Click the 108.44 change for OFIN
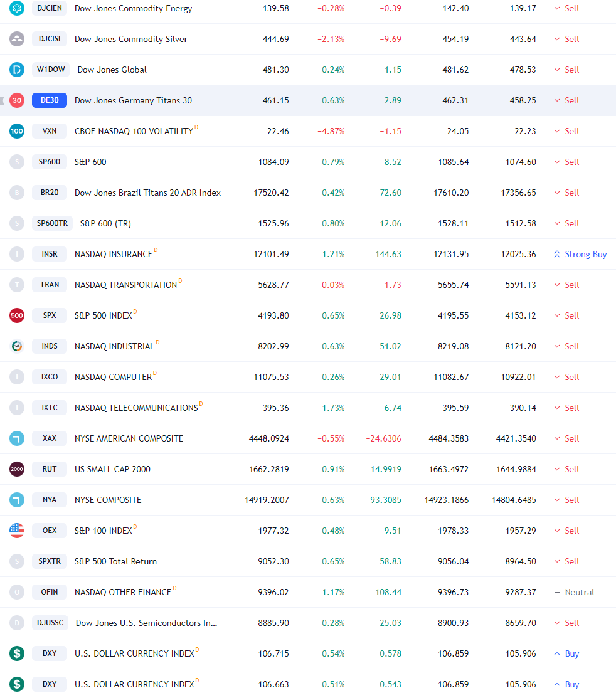This screenshot has height=693, width=616. tap(388, 592)
